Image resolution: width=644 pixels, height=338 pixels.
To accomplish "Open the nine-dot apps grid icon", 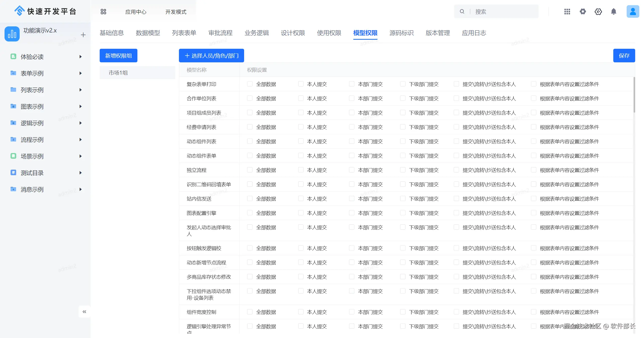I will coord(567,12).
